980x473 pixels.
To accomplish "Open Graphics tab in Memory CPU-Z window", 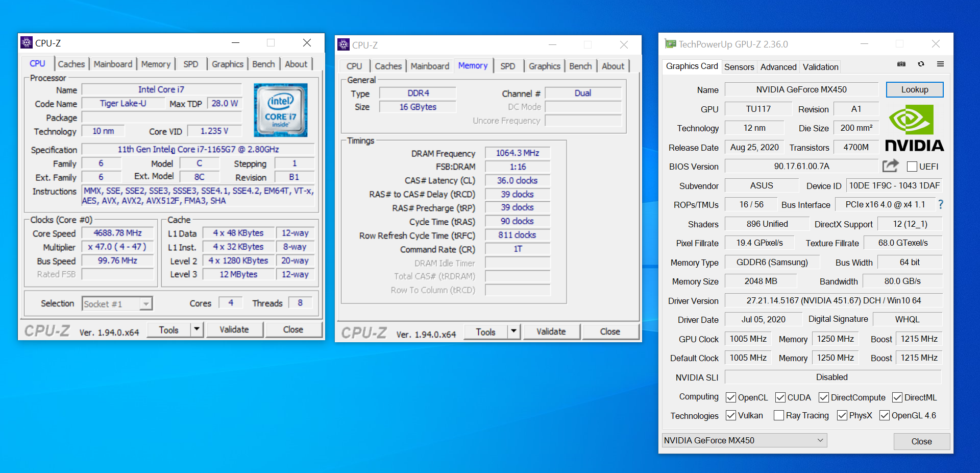I will [x=544, y=66].
